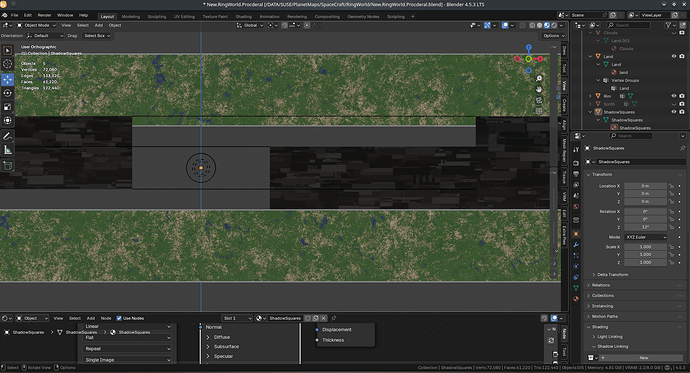
Task: Switch to the Geometry Nodes workspace tab
Action: point(363,17)
